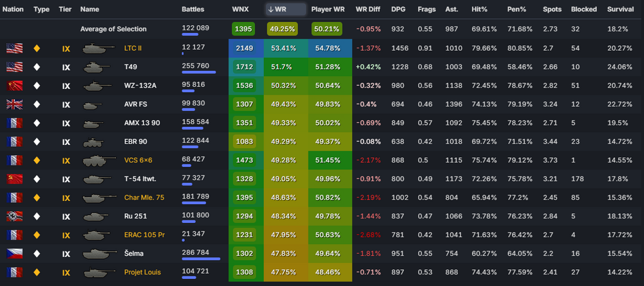The image size is (644, 286).
Task: Click the 1395 WNX average badge
Action: (243, 29)
